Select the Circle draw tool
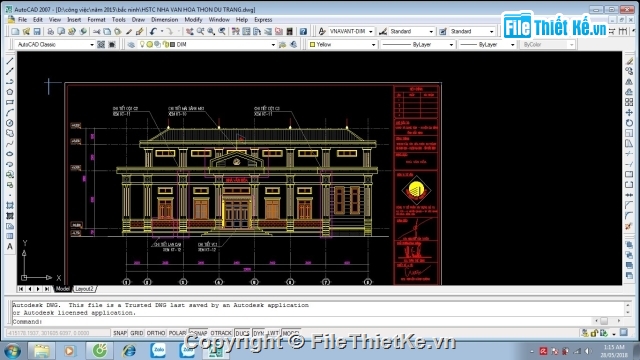 (x=10, y=123)
